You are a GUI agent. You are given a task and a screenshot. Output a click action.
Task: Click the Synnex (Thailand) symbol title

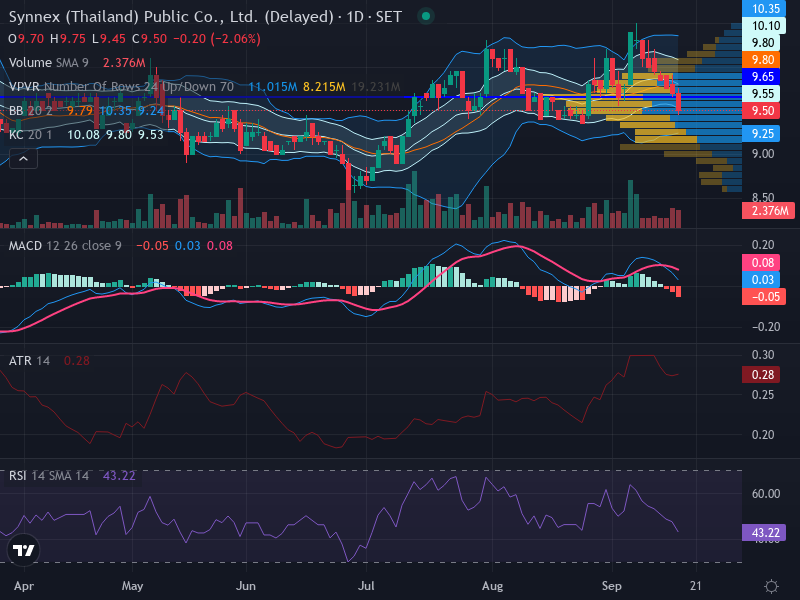(x=171, y=17)
